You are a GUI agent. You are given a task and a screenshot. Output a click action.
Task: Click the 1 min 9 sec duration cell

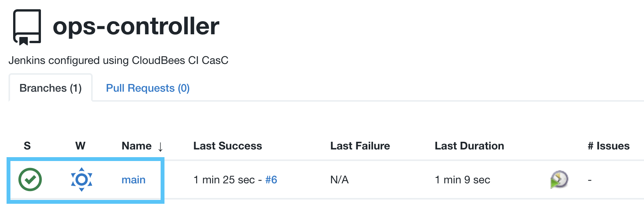[462, 180]
